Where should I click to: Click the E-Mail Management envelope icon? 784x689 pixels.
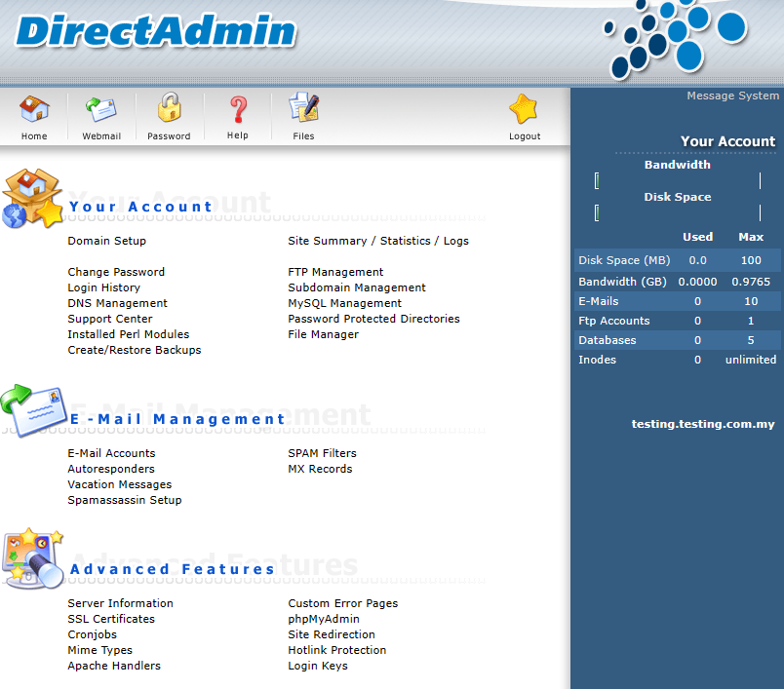click(x=34, y=414)
